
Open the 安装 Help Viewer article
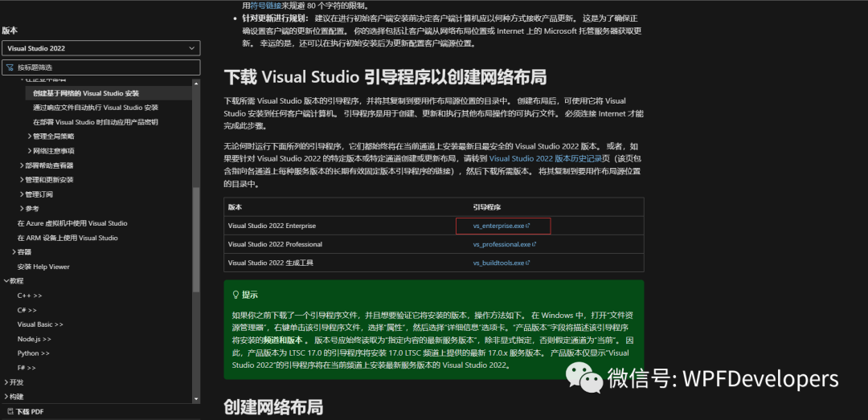pyautogui.click(x=43, y=267)
